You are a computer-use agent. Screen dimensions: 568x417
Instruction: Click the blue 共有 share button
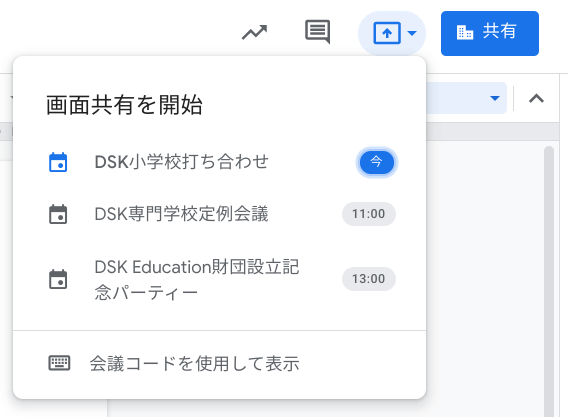[490, 33]
